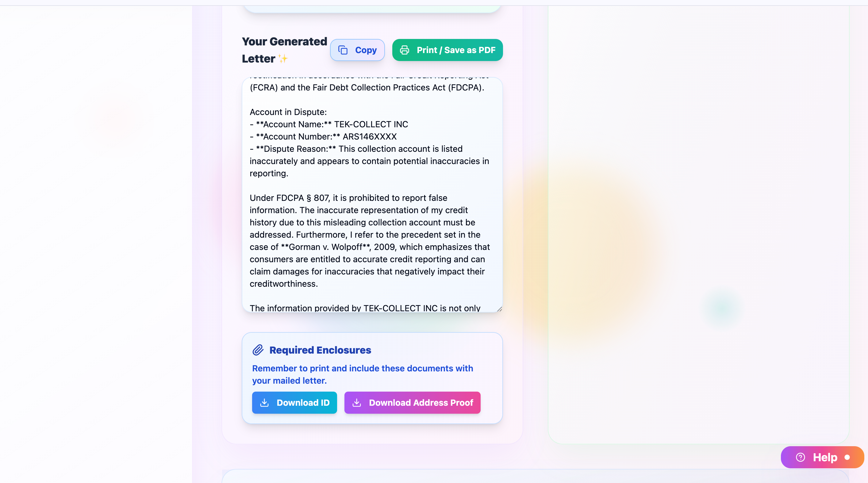Image resolution: width=868 pixels, height=483 pixels.
Task: Click the copy icon beside Copy
Action: coord(343,50)
